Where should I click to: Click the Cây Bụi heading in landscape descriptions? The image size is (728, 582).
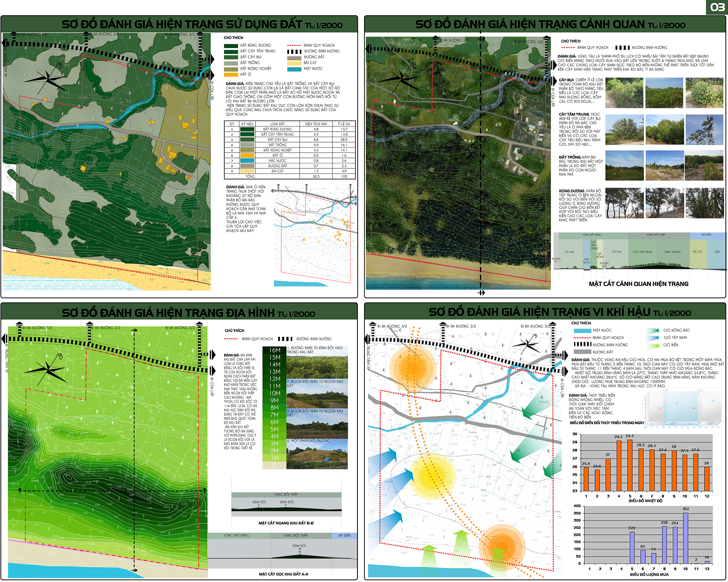point(566,80)
